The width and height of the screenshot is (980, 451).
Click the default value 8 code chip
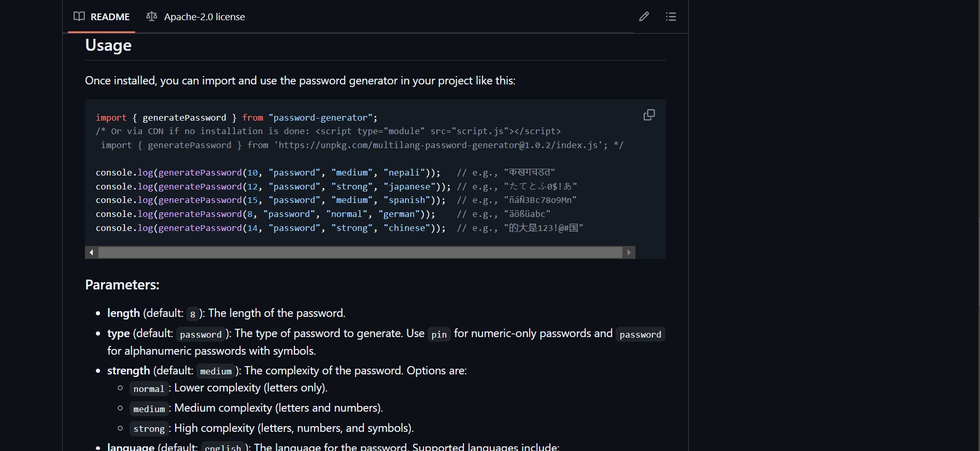pos(193,314)
